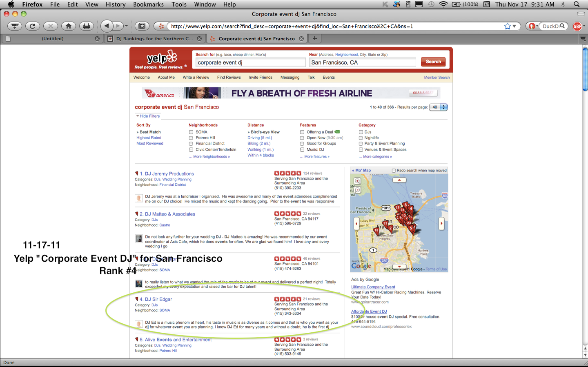
Task: Open DJ Jeremy Productions listing
Action: pyautogui.click(x=167, y=173)
